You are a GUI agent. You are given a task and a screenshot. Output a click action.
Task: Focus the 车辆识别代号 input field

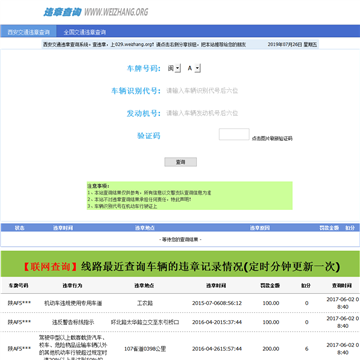pyautogui.click(x=202, y=91)
